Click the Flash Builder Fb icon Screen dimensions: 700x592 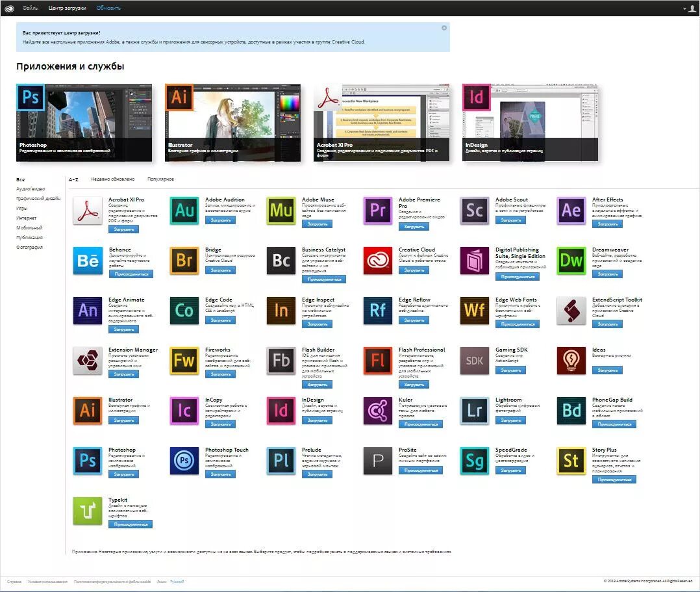pyautogui.click(x=281, y=361)
